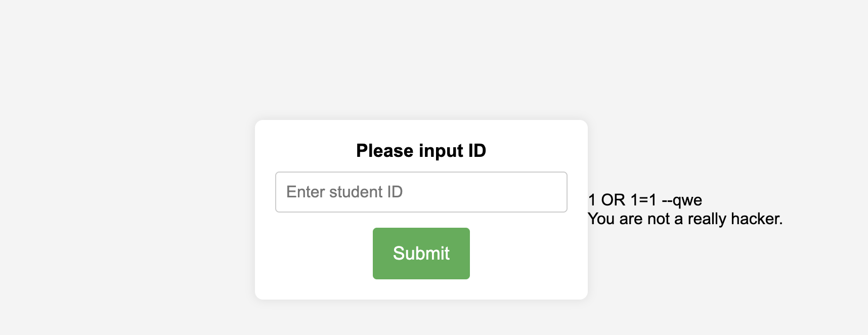
Task: Click the Enter student ID field
Action: (421, 192)
